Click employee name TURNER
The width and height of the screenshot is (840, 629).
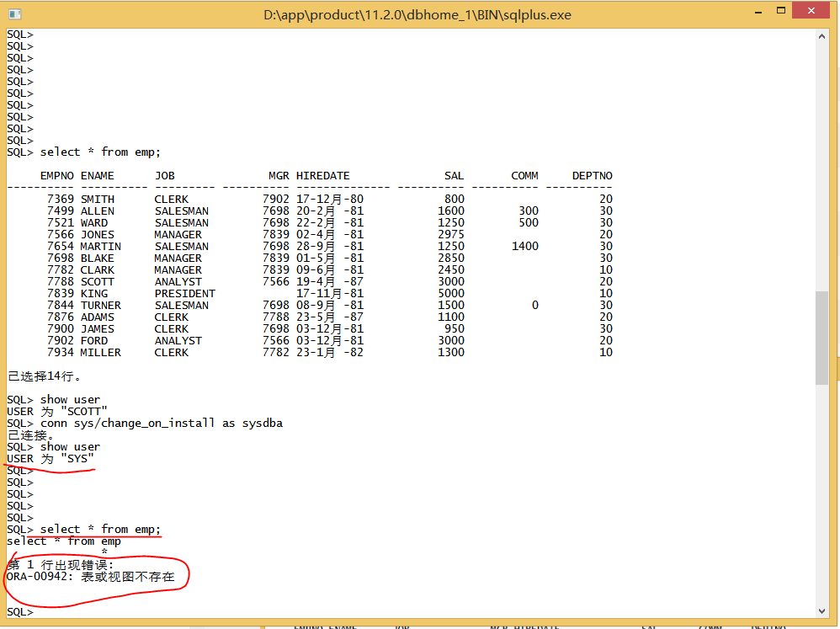click(x=101, y=306)
